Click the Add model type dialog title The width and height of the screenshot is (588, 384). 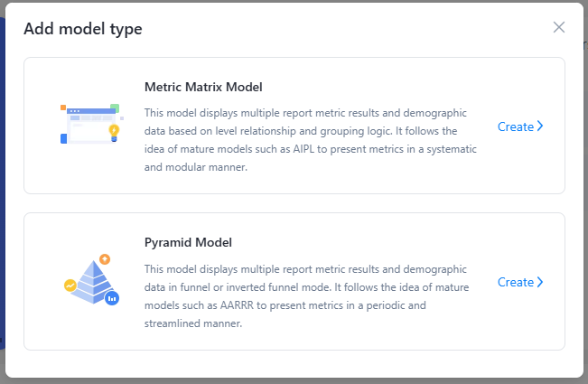coord(82,29)
